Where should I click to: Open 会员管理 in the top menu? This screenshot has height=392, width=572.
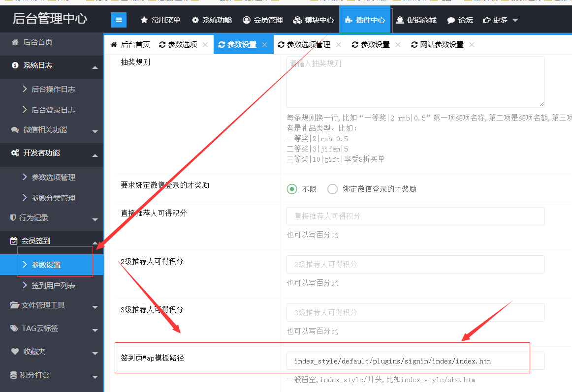click(x=263, y=20)
